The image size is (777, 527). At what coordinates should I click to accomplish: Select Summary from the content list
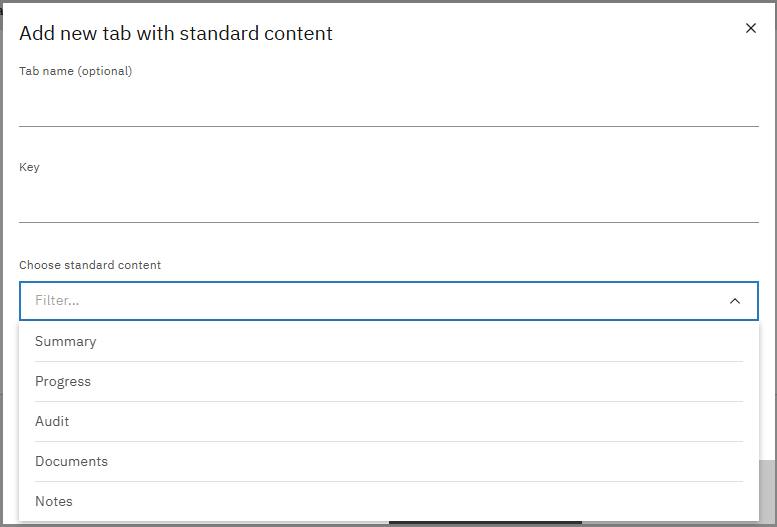[66, 341]
